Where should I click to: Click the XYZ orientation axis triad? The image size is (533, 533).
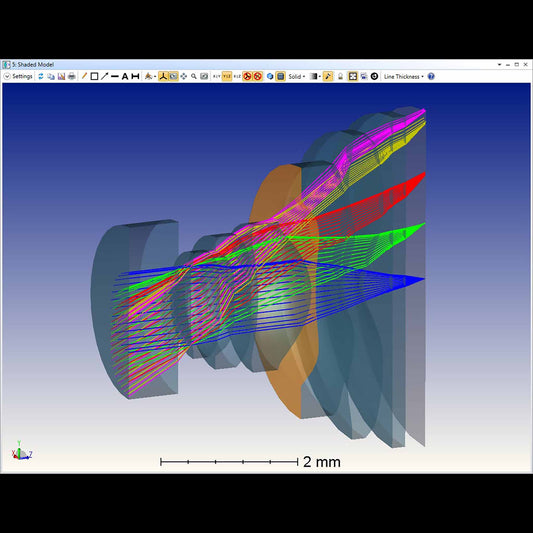[x=22, y=451]
